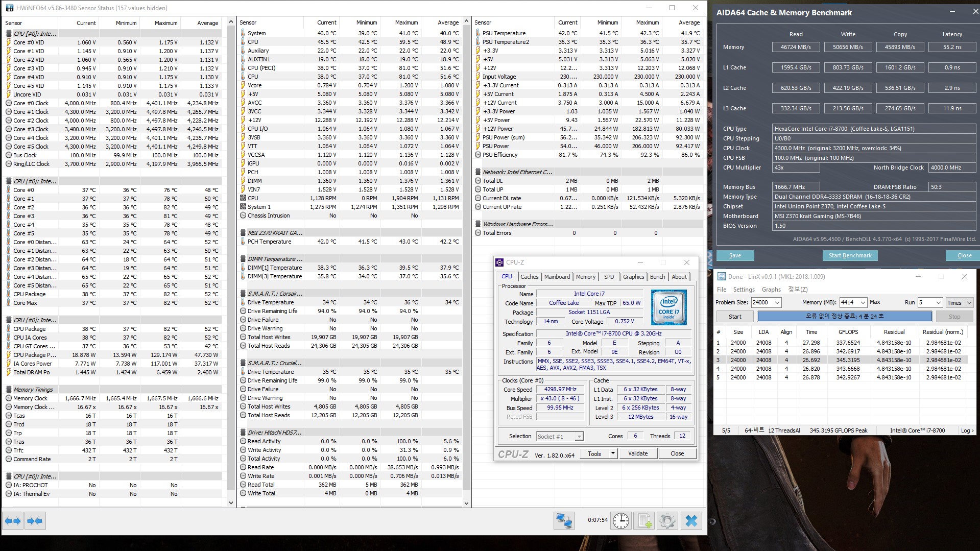The width and height of the screenshot is (980, 551).
Task: Select the Total Errors row under Windows Hardware Errors
Action: 588,233
